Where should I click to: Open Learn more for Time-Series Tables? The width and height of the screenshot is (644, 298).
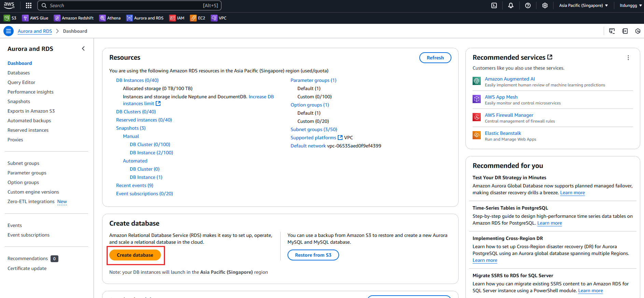click(x=549, y=223)
